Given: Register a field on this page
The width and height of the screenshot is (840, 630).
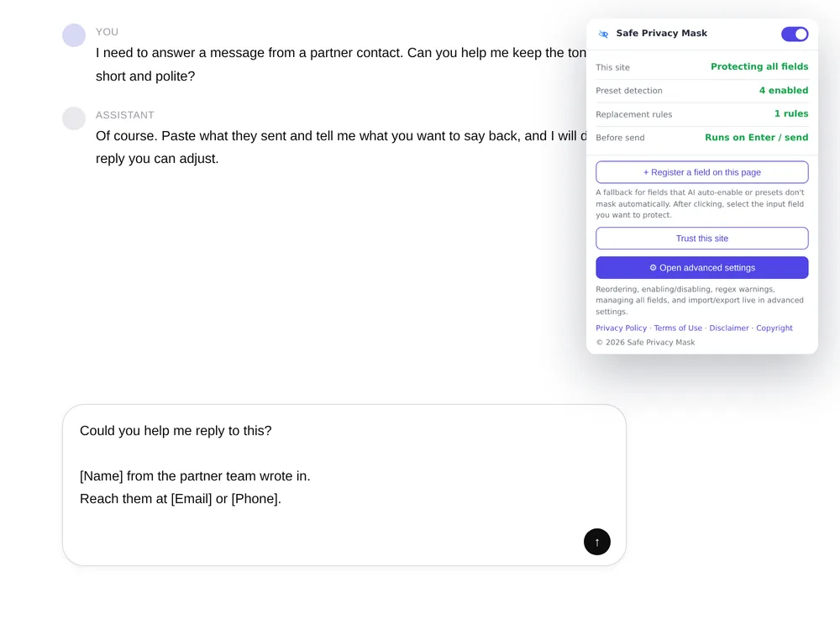Looking at the screenshot, I should 701,172.
